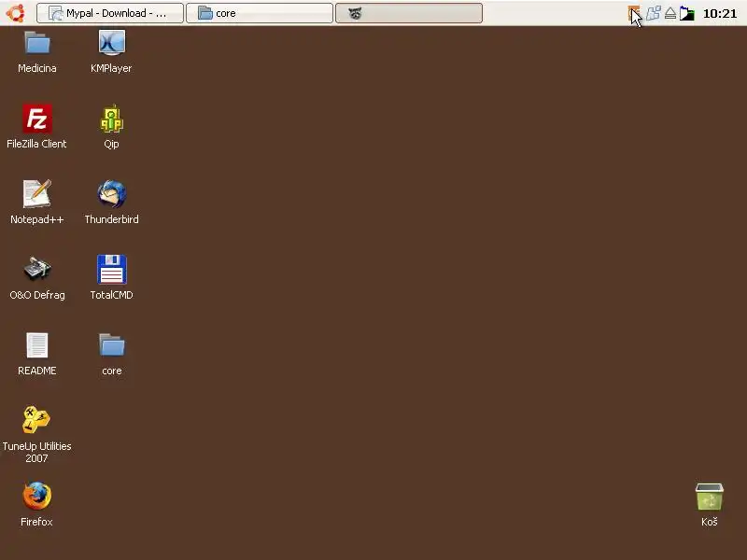Open FileZilla Client shortcut
This screenshot has width=747, height=560.
[x=37, y=119]
